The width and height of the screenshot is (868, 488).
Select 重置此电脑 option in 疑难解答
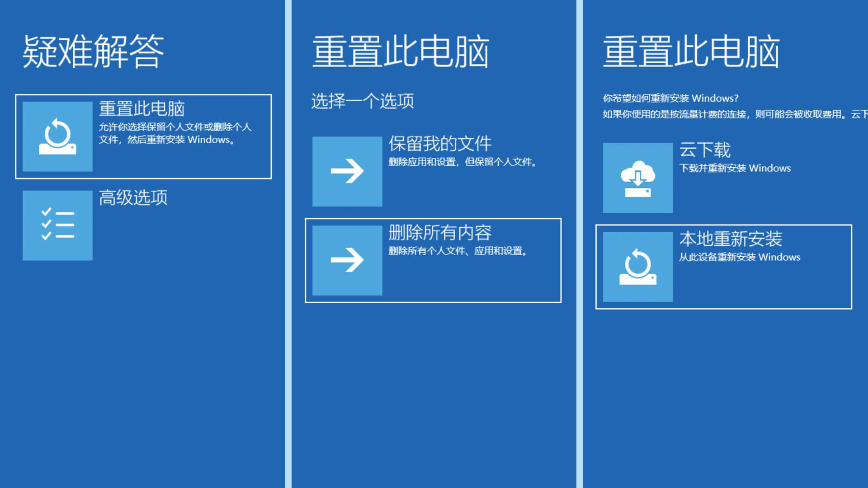point(144,134)
